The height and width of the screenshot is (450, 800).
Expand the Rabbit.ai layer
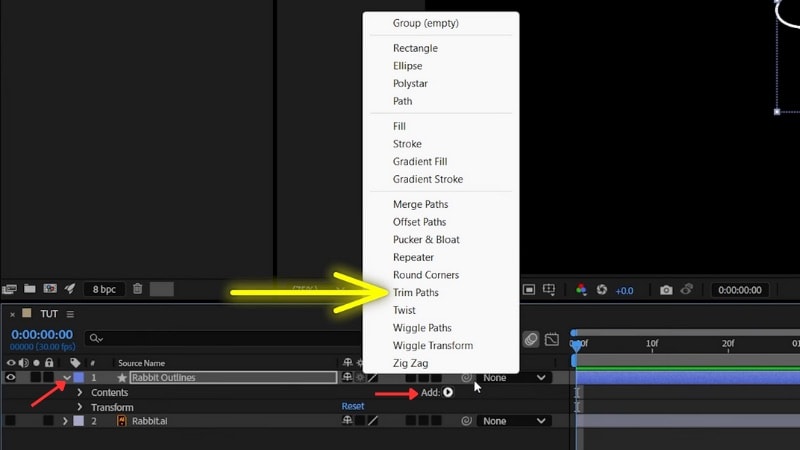65,421
